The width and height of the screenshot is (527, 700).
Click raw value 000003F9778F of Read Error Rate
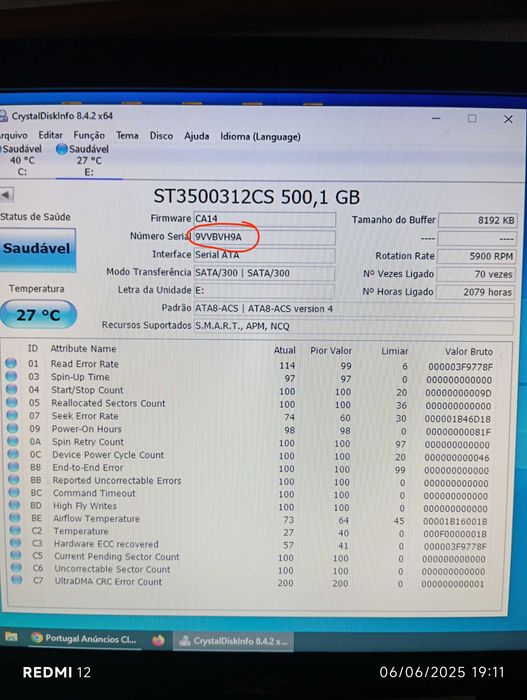(460, 367)
